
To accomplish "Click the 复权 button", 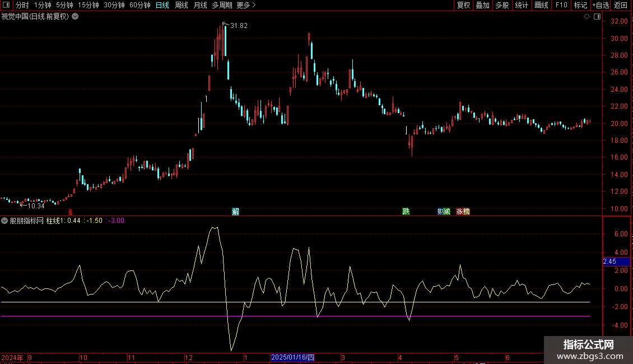I will (463, 5).
